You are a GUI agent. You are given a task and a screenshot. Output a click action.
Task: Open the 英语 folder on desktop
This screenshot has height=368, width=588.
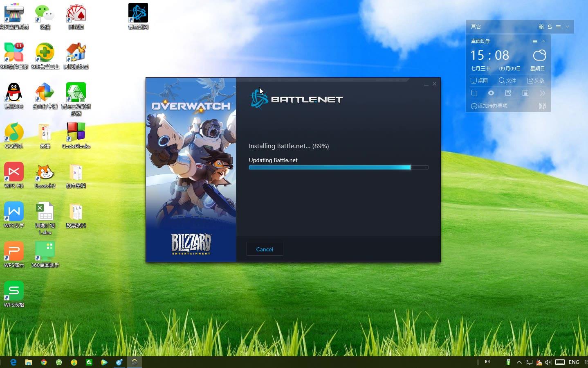click(45, 135)
